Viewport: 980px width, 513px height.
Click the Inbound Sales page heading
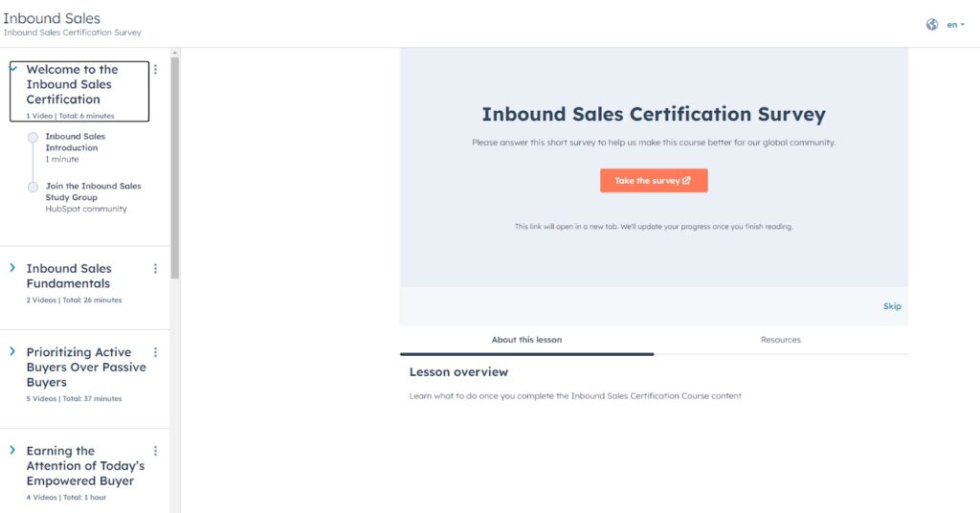[52, 18]
